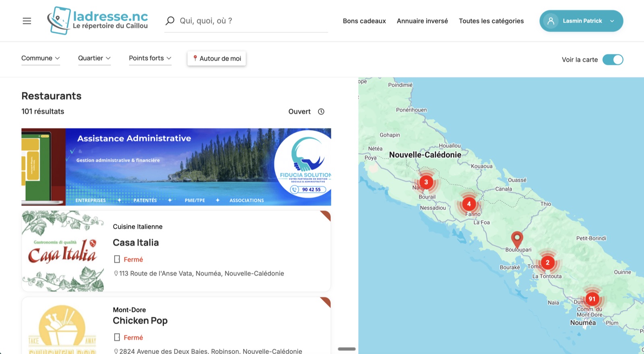This screenshot has height=354, width=644.
Task: Click the single red pin at Bouloupari
Action: coord(517,239)
